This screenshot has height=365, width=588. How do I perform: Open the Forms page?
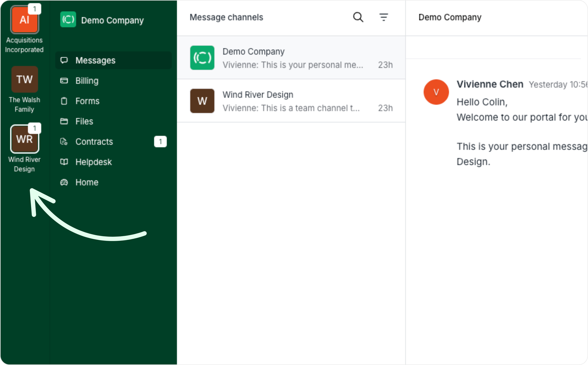87,101
